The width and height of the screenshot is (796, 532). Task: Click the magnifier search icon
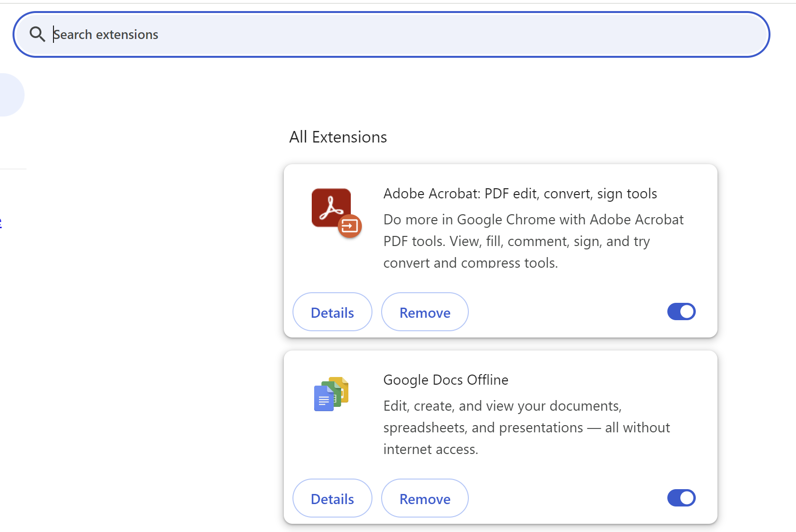[37, 34]
